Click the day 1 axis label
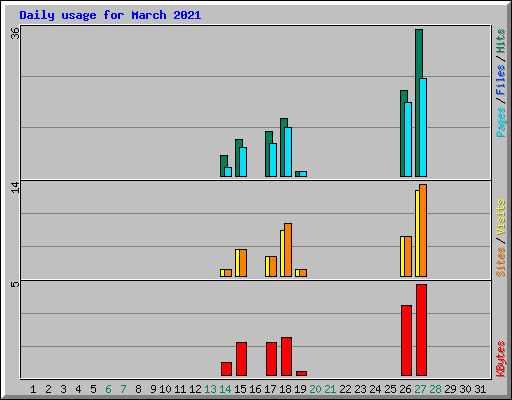This screenshot has width=512, height=400. [33, 389]
